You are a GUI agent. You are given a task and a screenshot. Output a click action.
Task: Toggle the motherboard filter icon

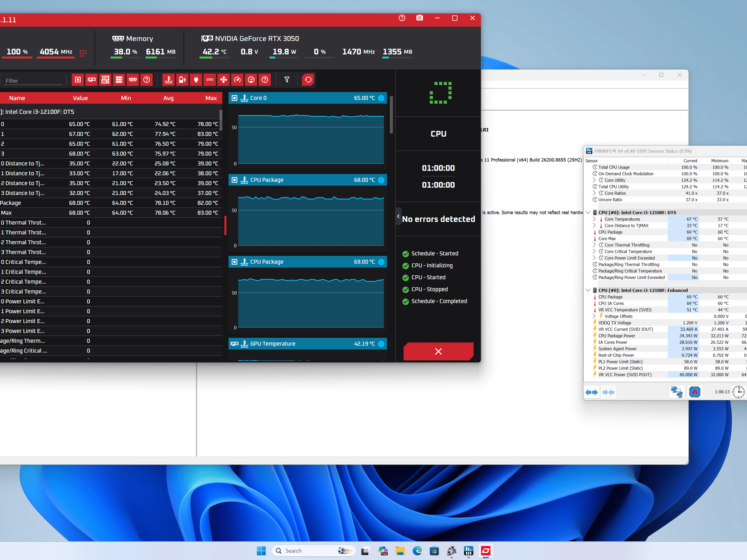tap(105, 79)
